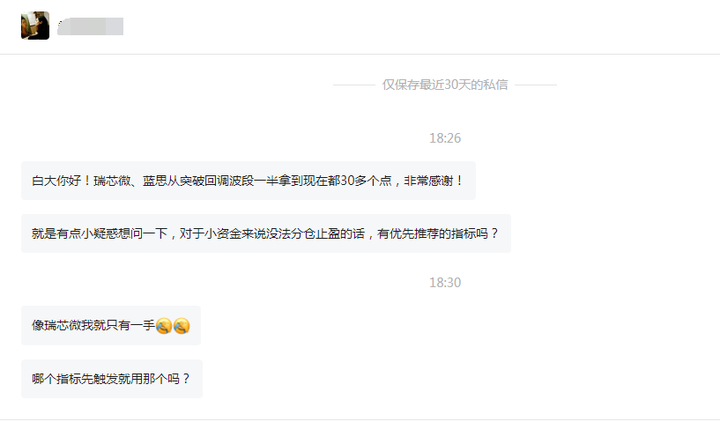Select the 哪个指标先触发就用那个吗 message
Screen dimensions: 720x429
(x=112, y=378)
